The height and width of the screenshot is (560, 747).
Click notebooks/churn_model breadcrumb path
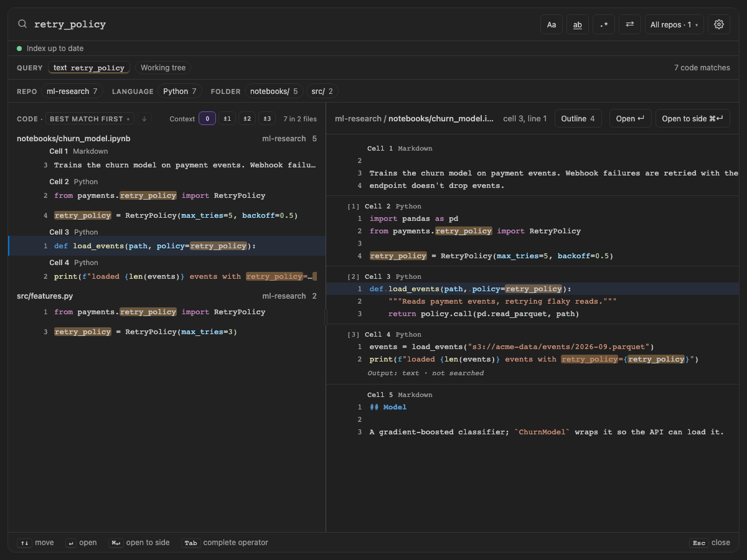point(441,119)
